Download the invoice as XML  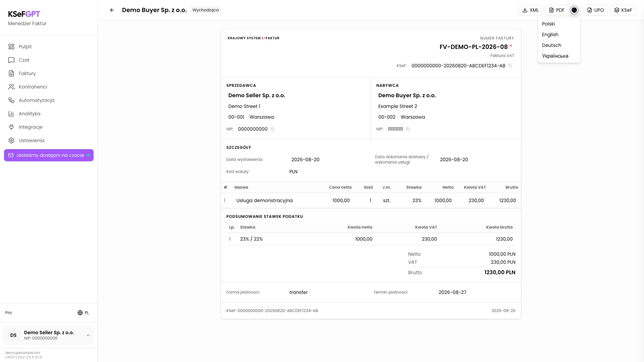(x=530, y=10)
